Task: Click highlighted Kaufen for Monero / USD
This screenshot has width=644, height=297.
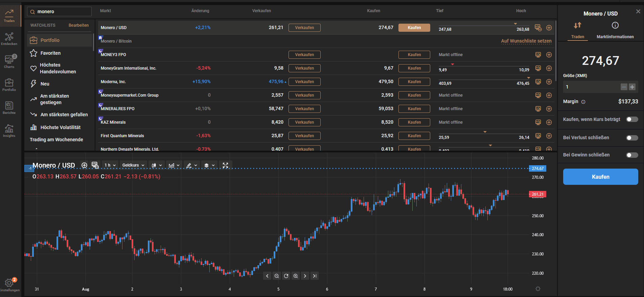Action: (x=414, y=28)
